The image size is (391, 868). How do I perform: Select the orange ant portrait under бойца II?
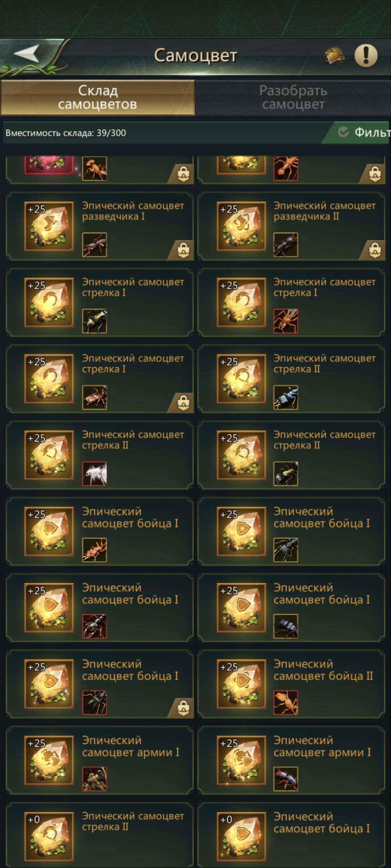coord(286,702)
